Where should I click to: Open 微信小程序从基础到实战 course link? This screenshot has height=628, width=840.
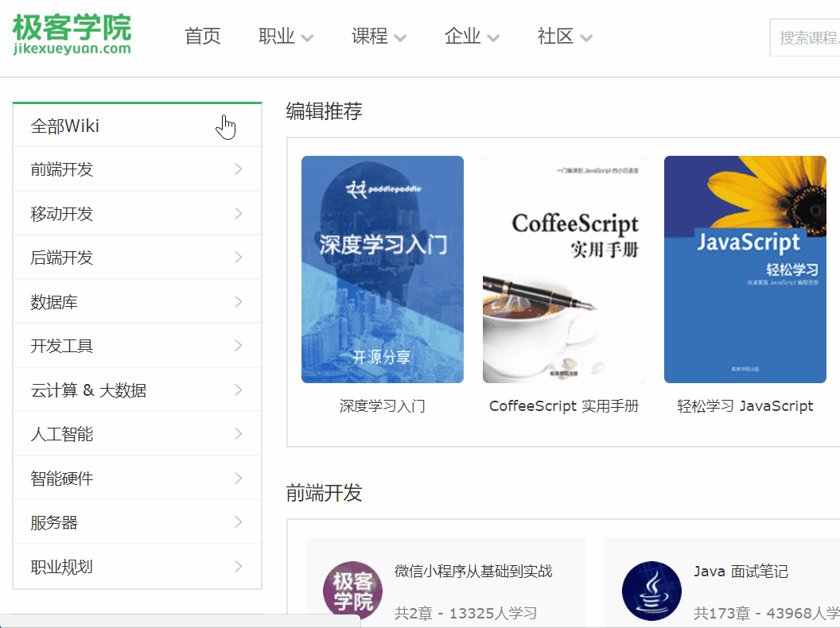pyautogui.click(x=473, y=572)
